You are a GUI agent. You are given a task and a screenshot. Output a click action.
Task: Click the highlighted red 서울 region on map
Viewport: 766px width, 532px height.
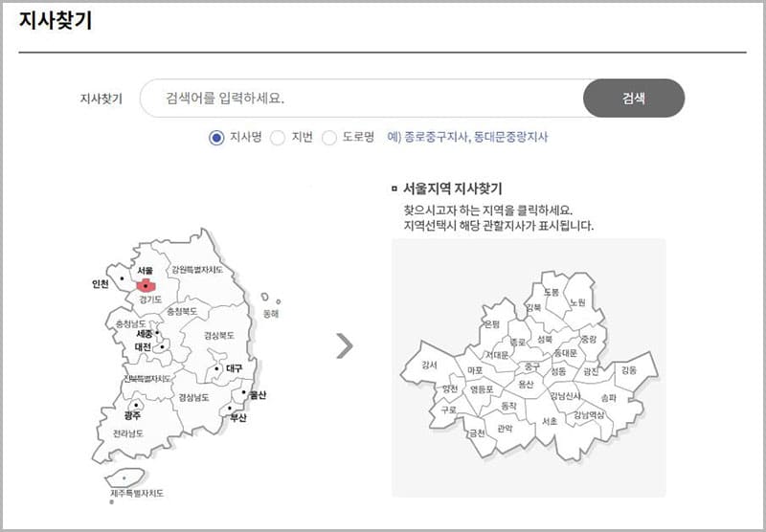[146, 285]
